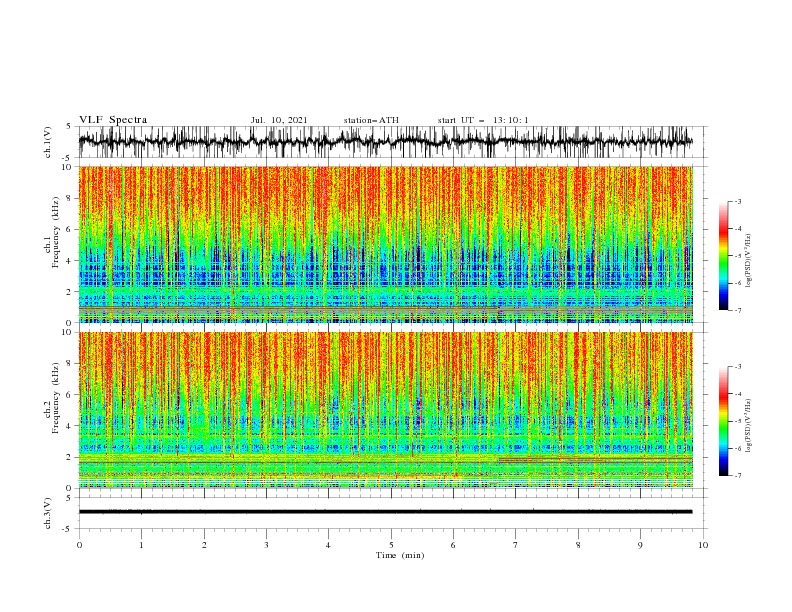This screenshot has height=612, width=792.
Task: Click the ch.1 color bar "-3" tick
Action: coord(737,201)
